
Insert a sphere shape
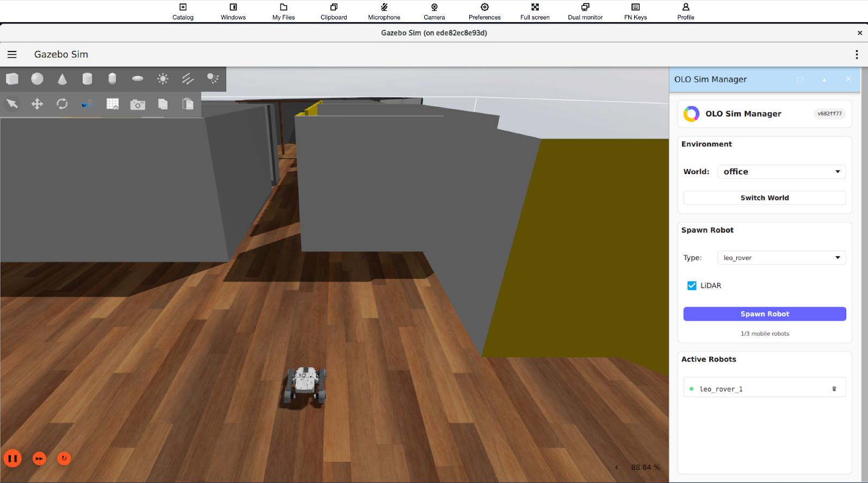[x=37, y=79]
